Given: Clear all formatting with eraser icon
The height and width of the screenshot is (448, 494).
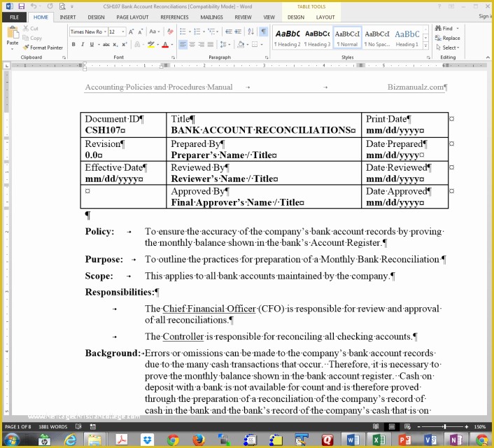Looking at the screenshot, I should pyautogui.click(x=170, y=31).
